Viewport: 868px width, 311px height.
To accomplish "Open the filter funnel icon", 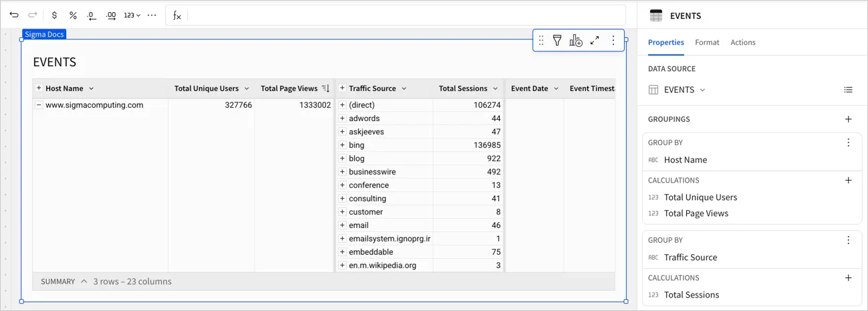I will point(557,41).
